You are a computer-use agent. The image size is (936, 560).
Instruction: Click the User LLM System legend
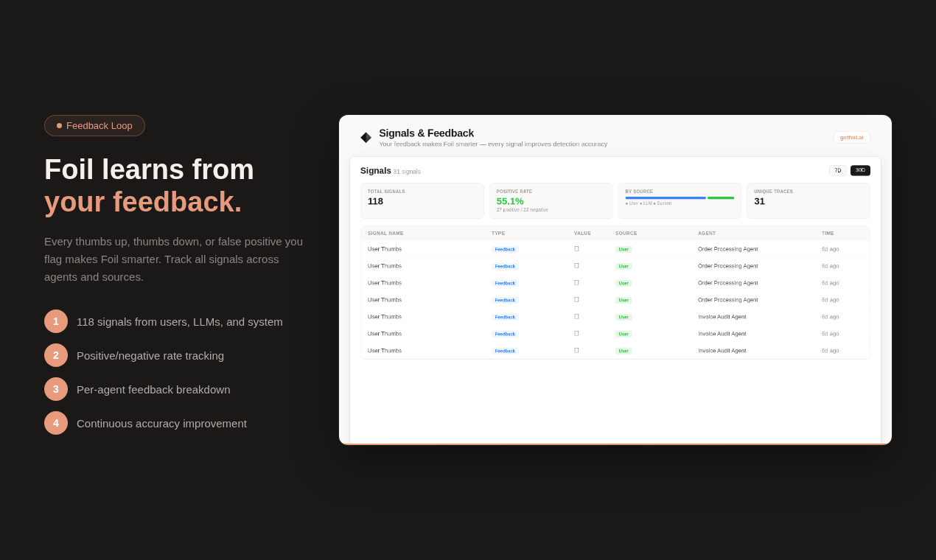[x=649, y=203]
